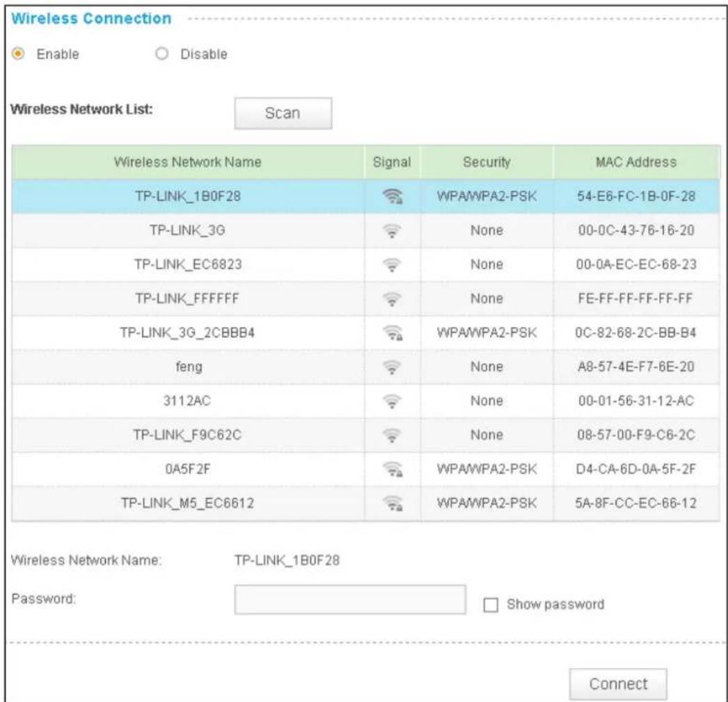Click Wireless Network Name column header
728x702 pixels.
click(x=188, y=162)
